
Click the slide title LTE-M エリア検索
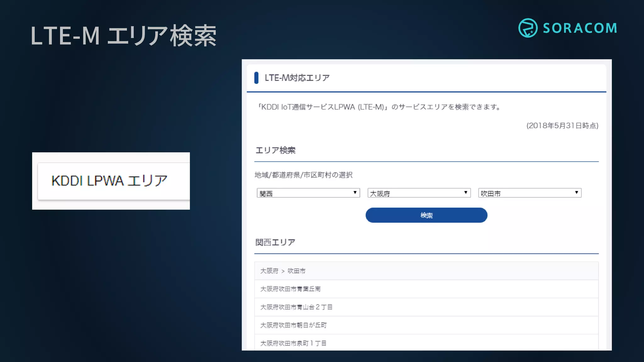click(124, 36)
